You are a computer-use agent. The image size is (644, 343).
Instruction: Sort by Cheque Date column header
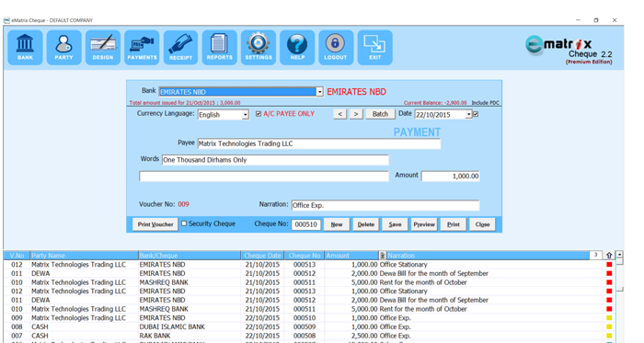(x=262, y=256)
